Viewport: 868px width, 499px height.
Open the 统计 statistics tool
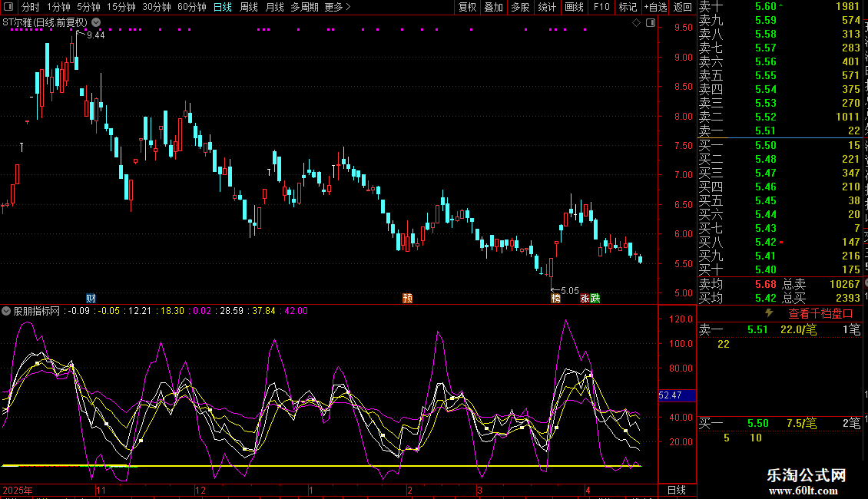[547, 7]
